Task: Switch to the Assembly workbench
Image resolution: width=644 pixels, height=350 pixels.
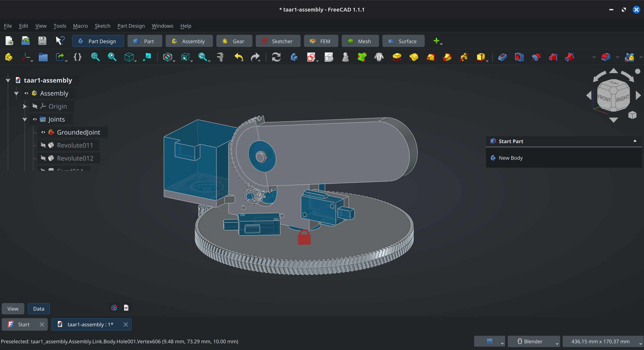Action: (189, 41)
